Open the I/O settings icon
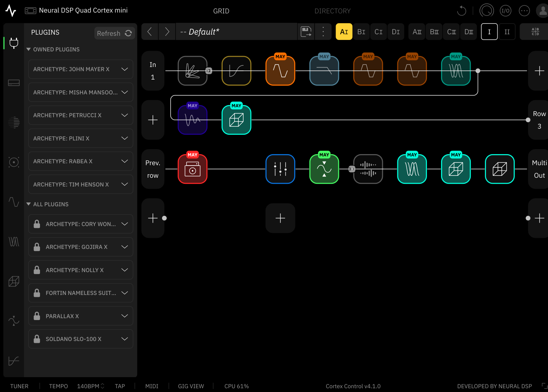This screenshot has height=392, width=548. pos(505,11)
